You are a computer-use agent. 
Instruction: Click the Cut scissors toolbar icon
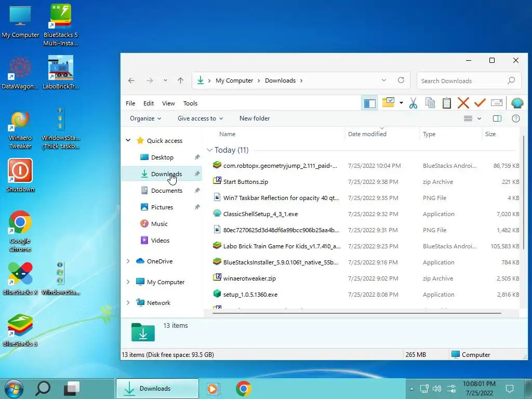coord(413,103)
